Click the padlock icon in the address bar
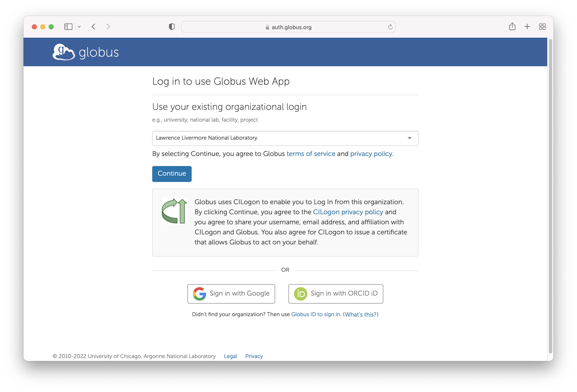 267,27
